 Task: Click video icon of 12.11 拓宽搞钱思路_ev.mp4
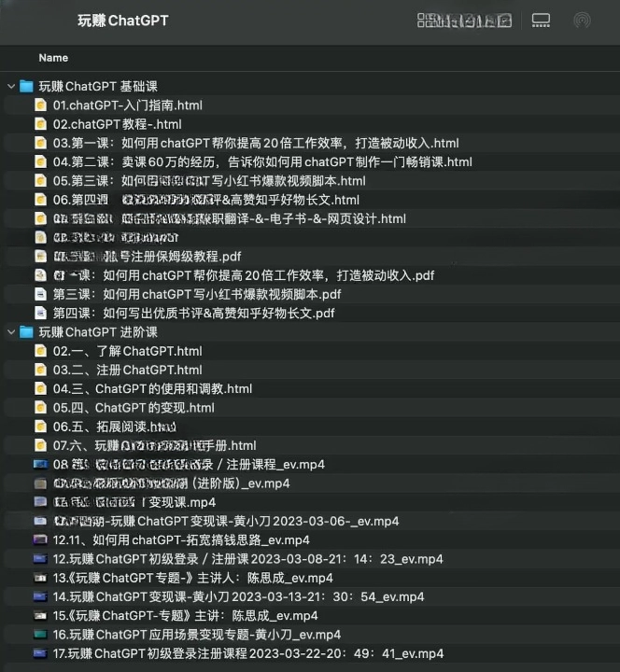pos(40,540)
